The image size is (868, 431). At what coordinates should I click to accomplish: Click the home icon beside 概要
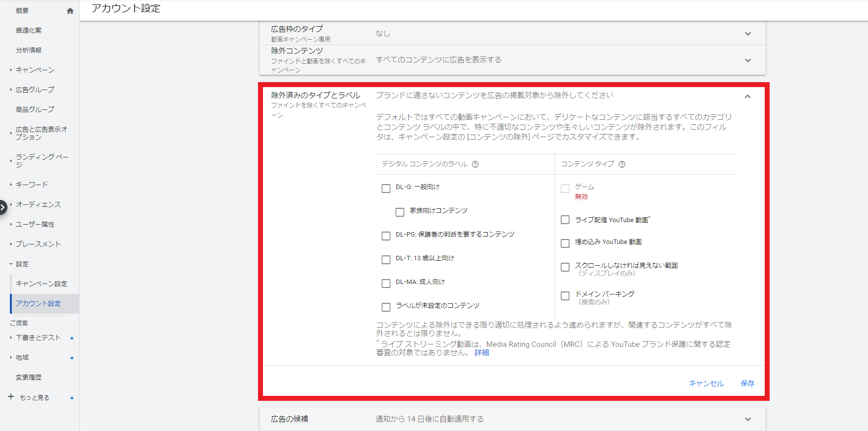pos(70,11)
